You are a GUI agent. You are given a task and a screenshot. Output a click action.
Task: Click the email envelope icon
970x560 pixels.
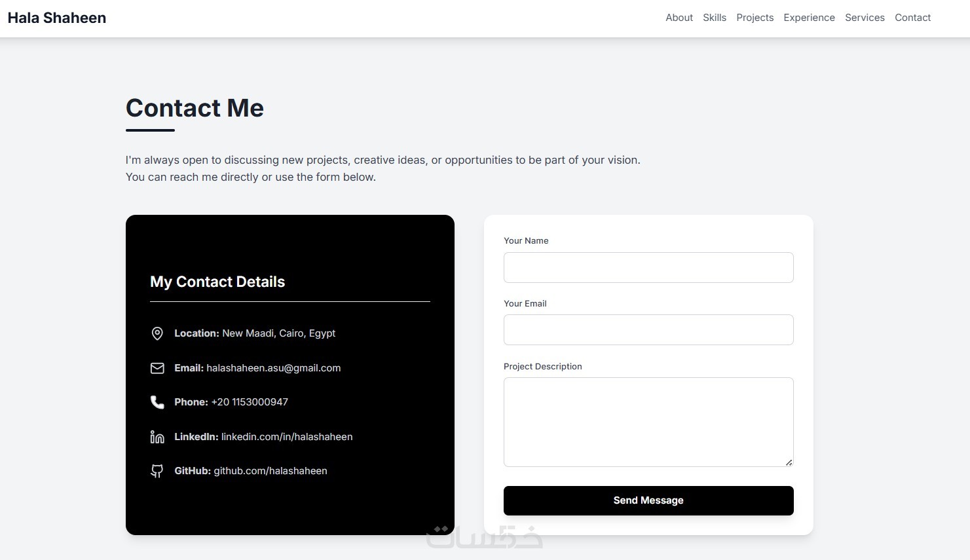pyautogui.click(x=157, y=368)
